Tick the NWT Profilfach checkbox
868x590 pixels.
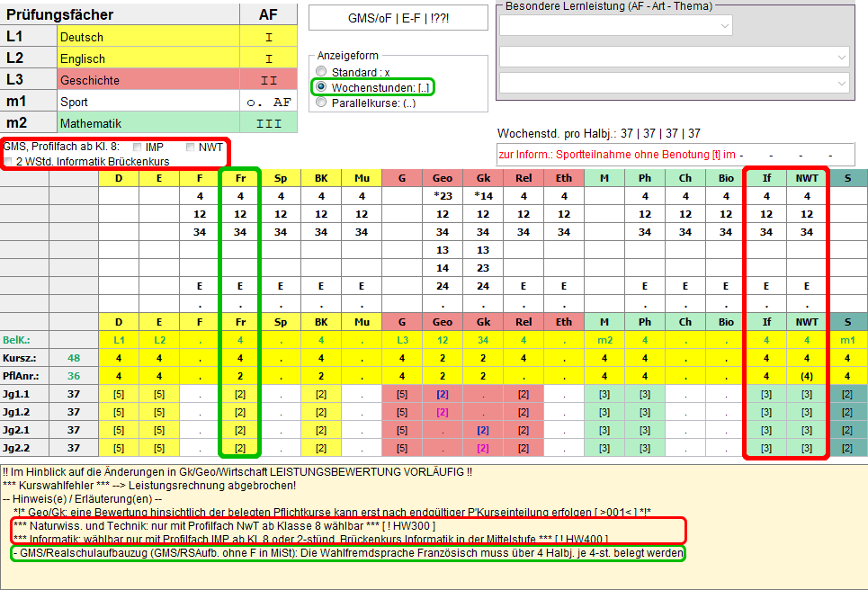pos(191,147)
